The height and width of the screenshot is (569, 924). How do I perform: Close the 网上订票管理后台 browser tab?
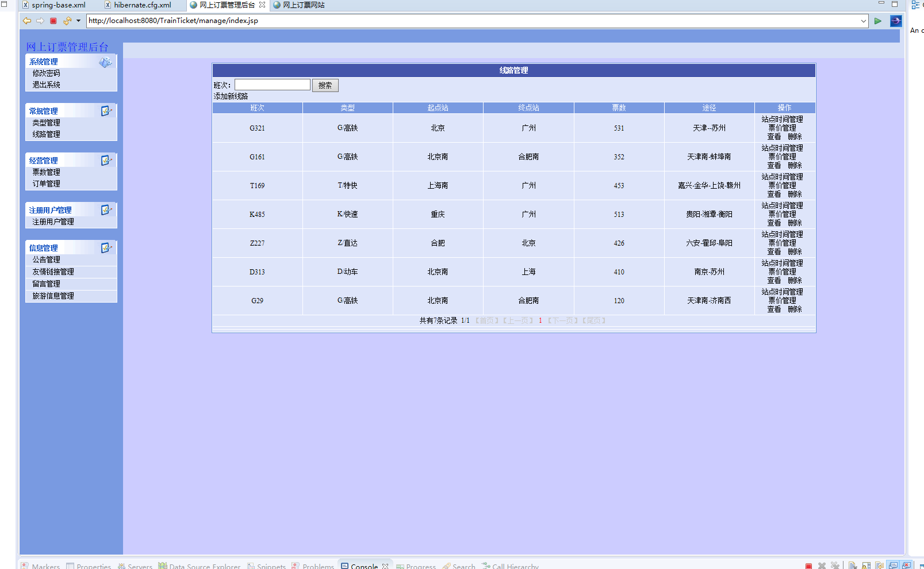coord(262,5)
